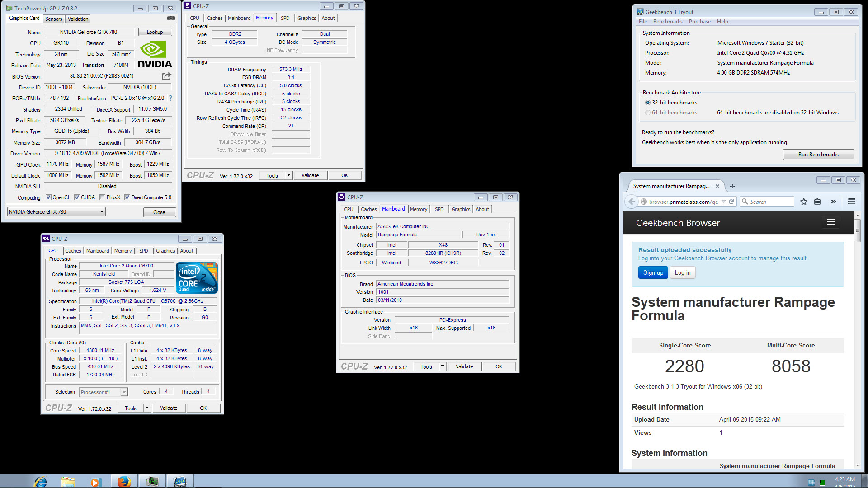This screenshot has height=488, width=868.
Task: Click the Close button in GPU-Z
Action: point(159,212)
